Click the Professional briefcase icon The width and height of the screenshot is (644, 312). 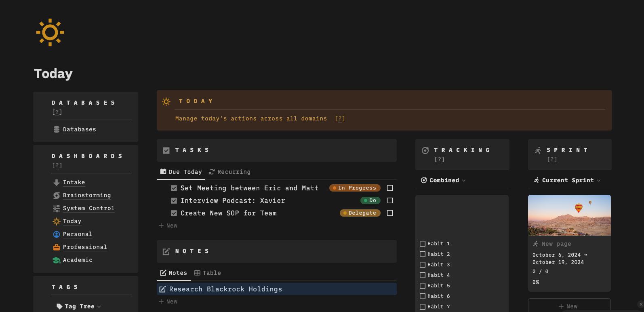57,247
